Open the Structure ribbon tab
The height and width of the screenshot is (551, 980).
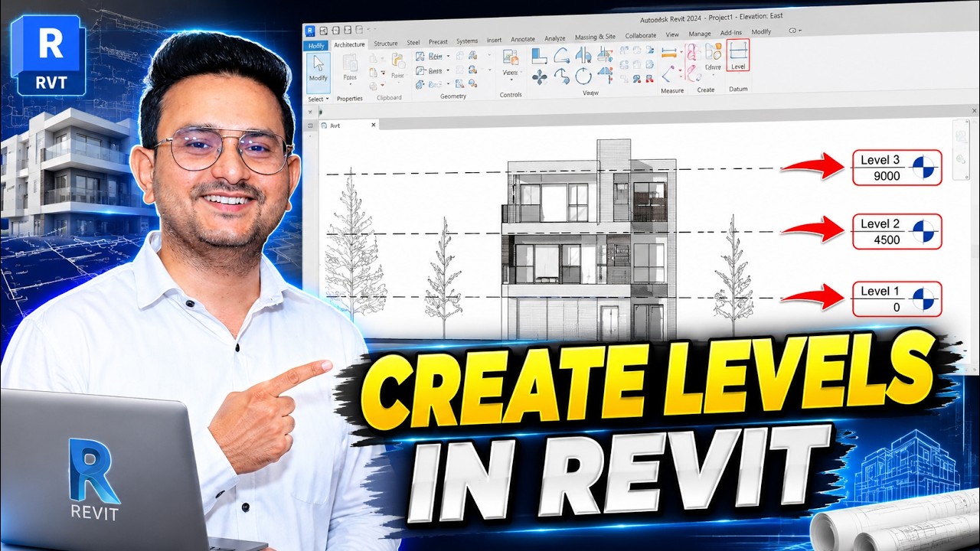[385, 44]
